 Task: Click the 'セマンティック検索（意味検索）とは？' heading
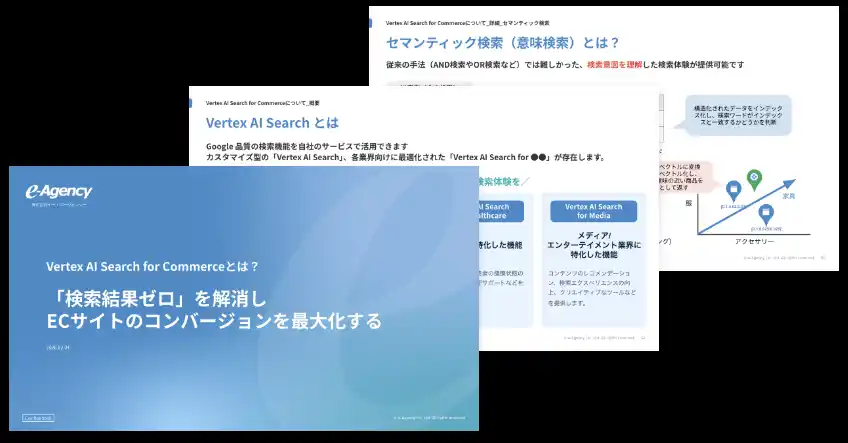(502, 43)
